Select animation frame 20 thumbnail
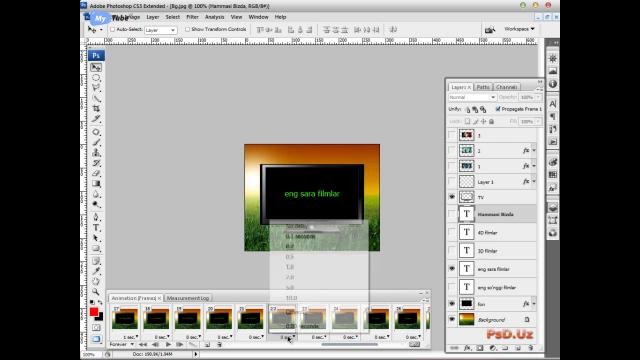This screenshot has width=640, height=360. pyautogui.click(x=219, y=318)
